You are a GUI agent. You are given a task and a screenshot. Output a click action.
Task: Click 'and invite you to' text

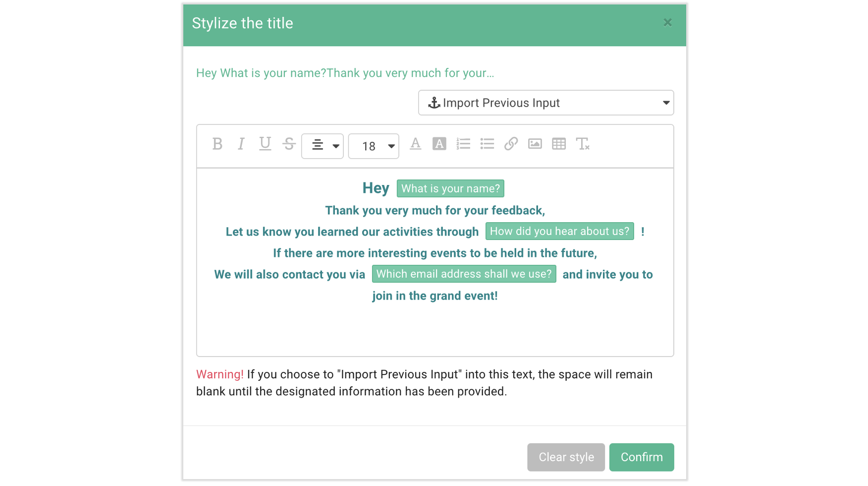(x=608, y=274)
